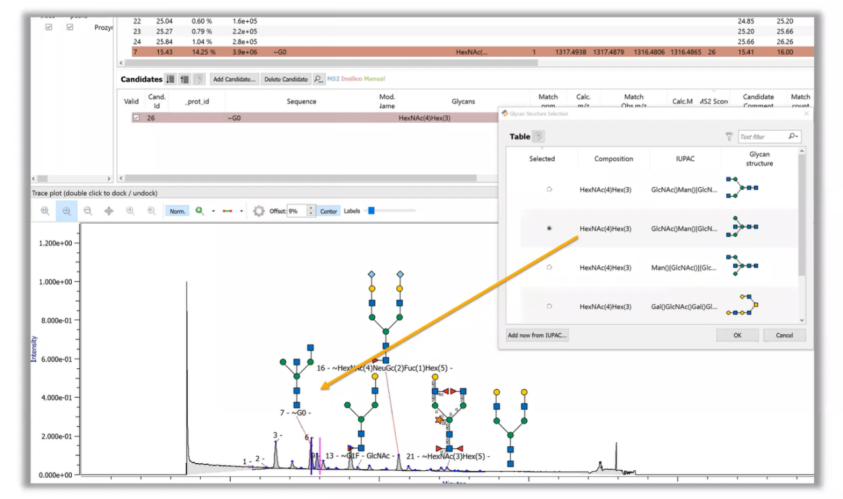Click the first zoom magnifier in trace toolbar
843x499 pixels.
click(45, 211)
